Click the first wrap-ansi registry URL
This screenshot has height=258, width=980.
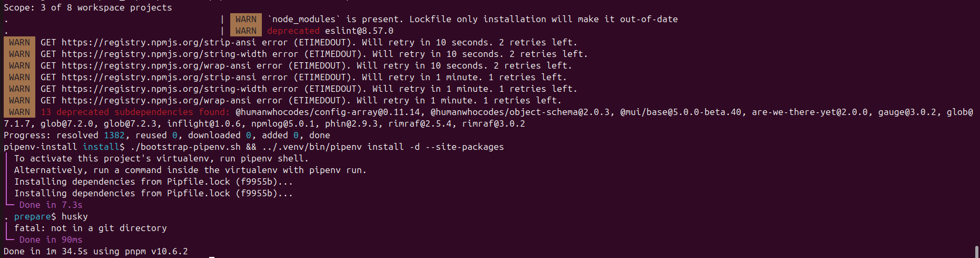(x=156, y=65)
